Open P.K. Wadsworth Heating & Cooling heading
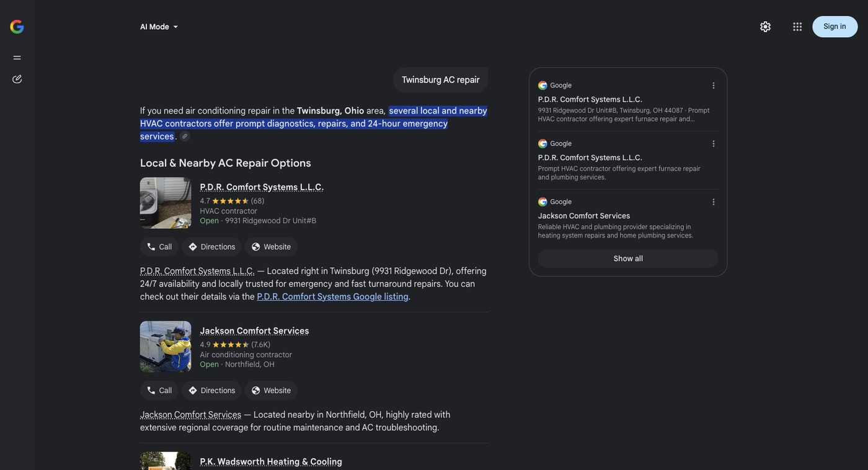The image size is (868, 470). [x=271, y=462]
